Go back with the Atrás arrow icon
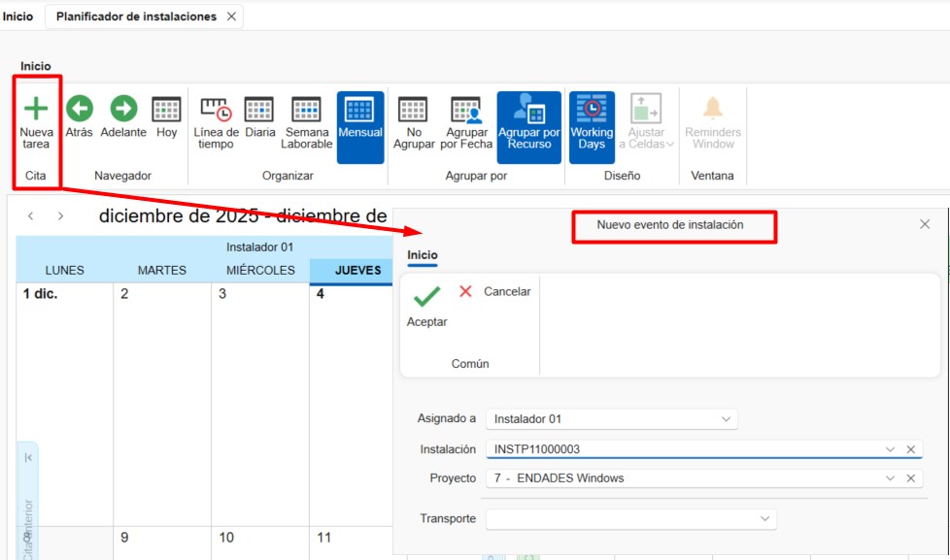This screenshot has width=950, height=560. click(x=79, y=109)
